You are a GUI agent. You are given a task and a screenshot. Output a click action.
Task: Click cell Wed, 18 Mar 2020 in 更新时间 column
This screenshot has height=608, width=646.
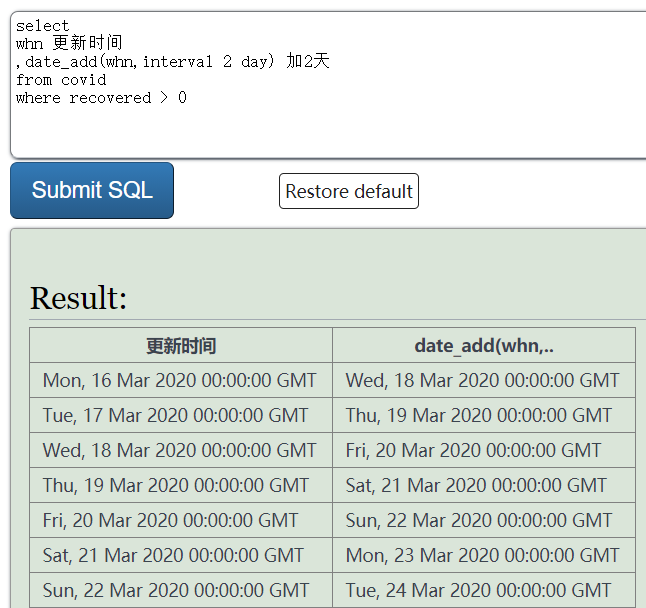[181, 450]
